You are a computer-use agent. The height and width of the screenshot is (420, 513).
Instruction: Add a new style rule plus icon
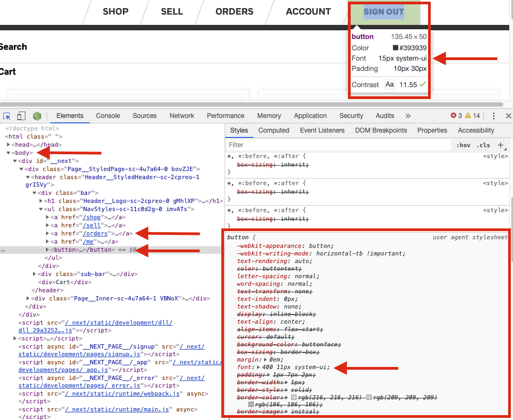[x=501, y=145]
